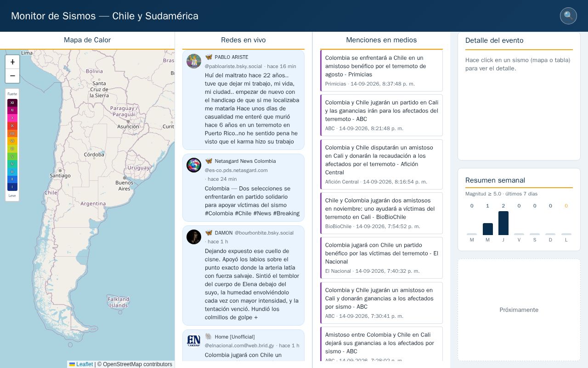Click the @elnacional.com@web.brid.gy handle
588x368 pixels.
[x=239, y=345]
